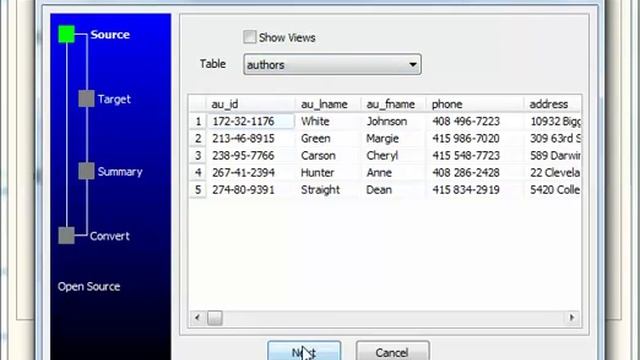Click the horizontal scrollbar left arrow
Image resolution: width=640 pixels, height=360 pixels.
198,318
